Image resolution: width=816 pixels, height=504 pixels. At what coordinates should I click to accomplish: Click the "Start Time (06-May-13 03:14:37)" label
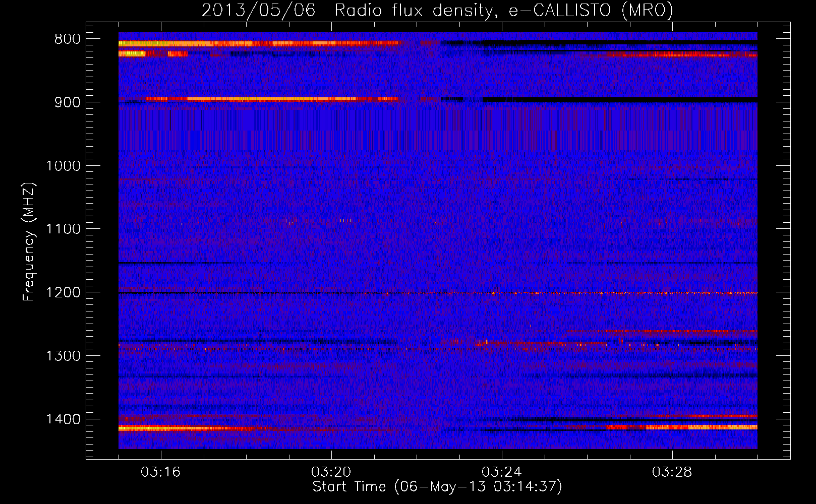[x=437, y=487]
